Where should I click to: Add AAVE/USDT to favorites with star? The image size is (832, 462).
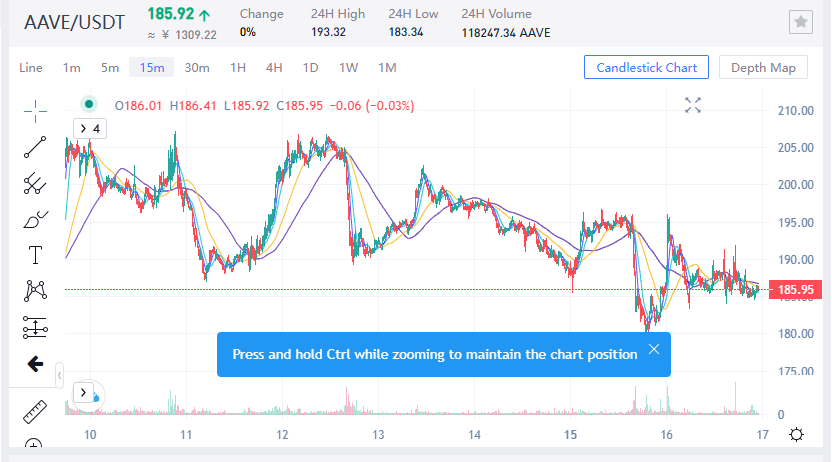coord(801,22)
